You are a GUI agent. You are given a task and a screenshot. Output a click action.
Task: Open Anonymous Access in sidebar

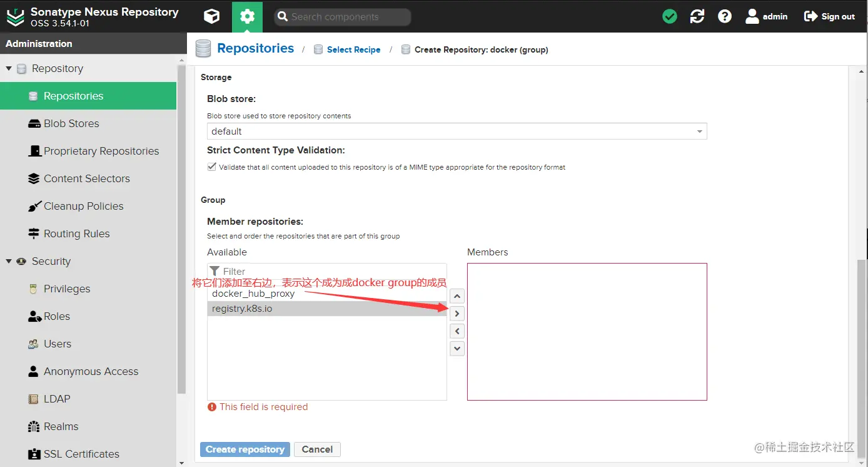(x=88, y=371)
